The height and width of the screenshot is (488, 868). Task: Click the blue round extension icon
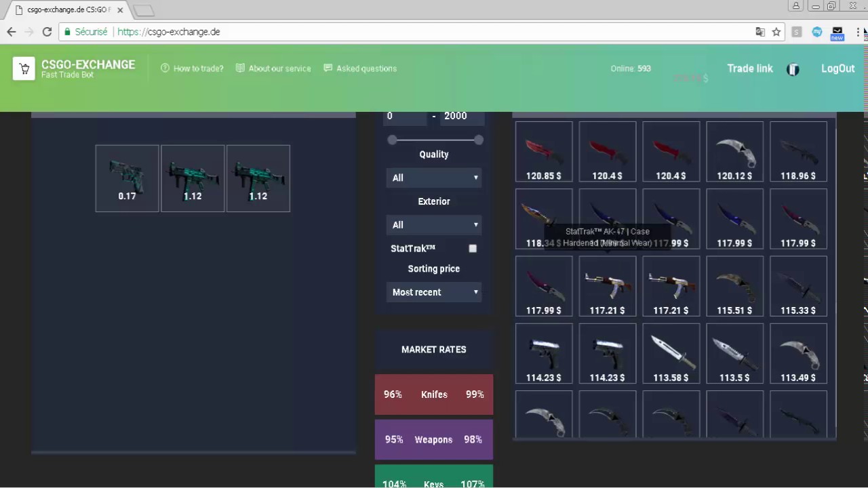click(x=817, y=32)
